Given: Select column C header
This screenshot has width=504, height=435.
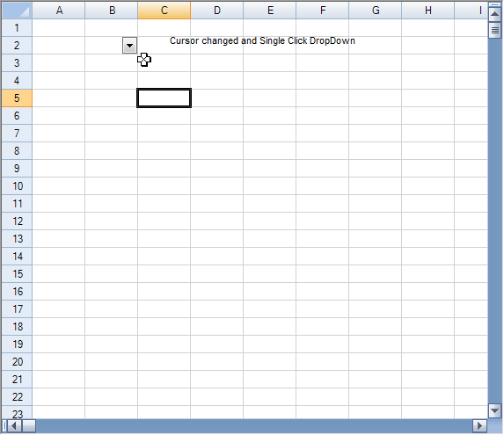Looking at the screenshot, I should click(164, 11).
